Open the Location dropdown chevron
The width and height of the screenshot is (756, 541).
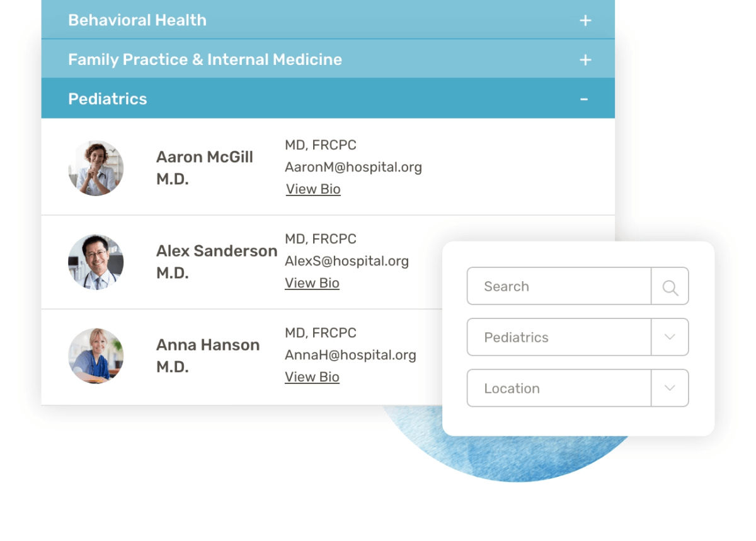(x=670, y=388)
